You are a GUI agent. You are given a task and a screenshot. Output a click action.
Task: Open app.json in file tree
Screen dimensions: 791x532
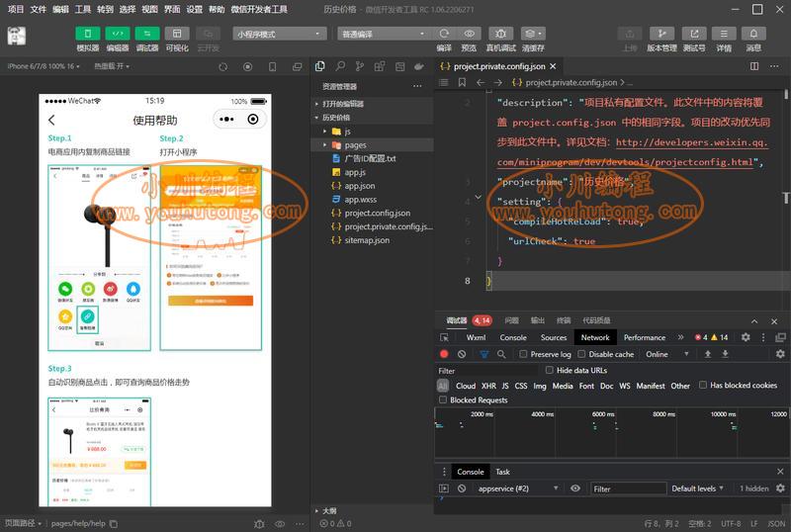360,186
